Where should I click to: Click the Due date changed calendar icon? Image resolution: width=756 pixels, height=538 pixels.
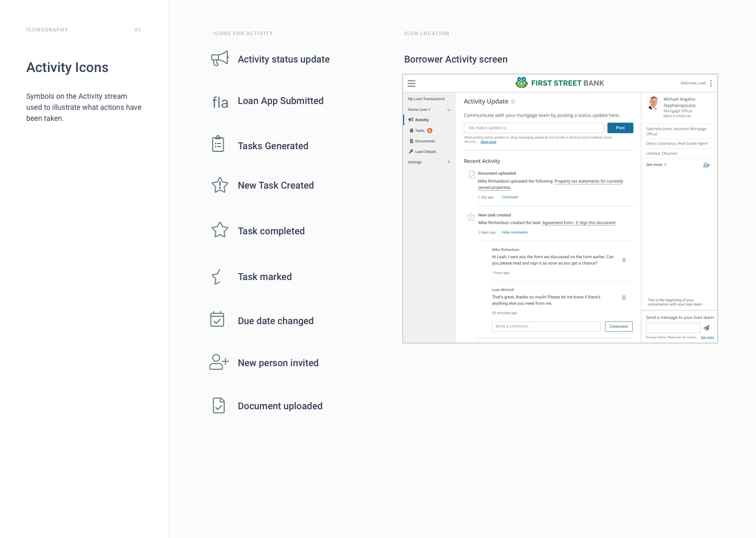click(217, 319)
